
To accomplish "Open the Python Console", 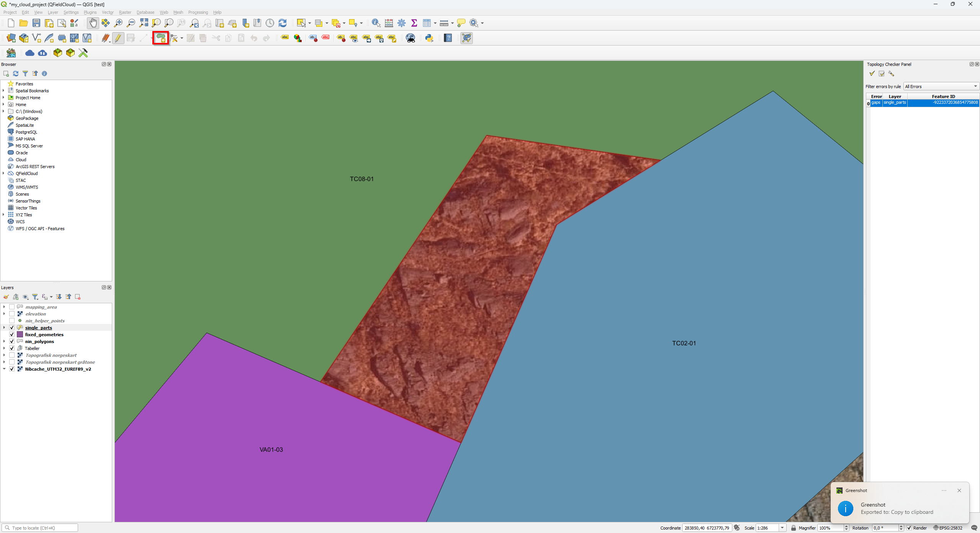I will [x=429, y=38].
